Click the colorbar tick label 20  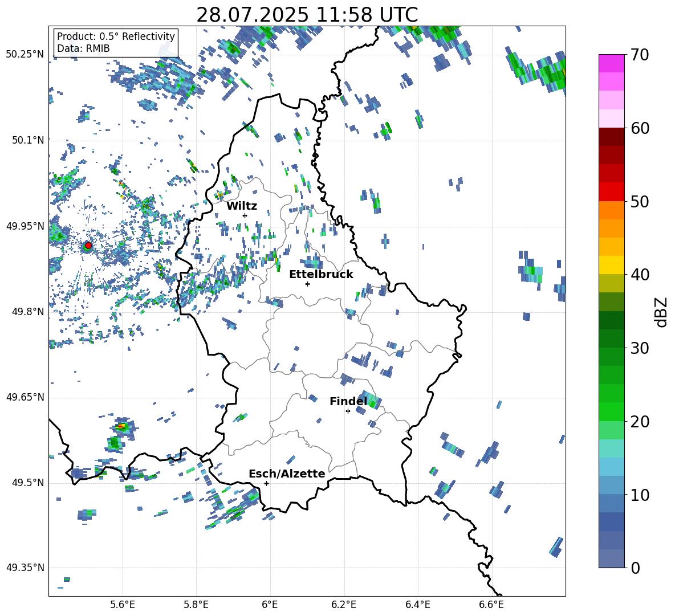click(640, 422)
